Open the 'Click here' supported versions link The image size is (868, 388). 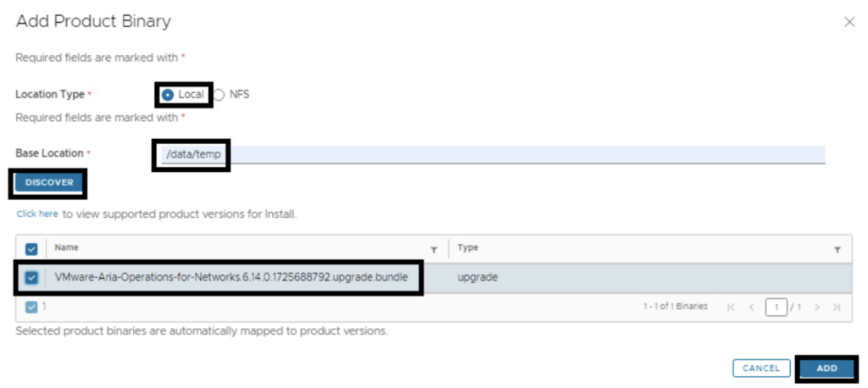[x=37, y=214]
